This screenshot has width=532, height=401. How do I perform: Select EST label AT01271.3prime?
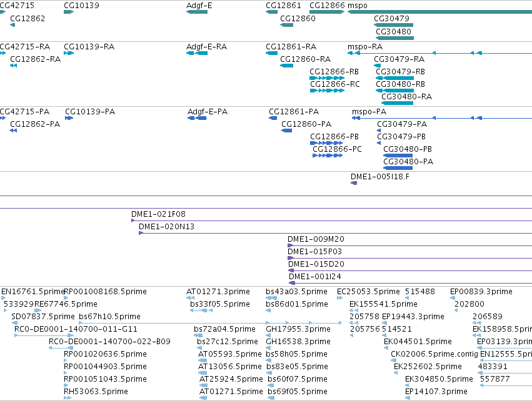coord(218,292)
